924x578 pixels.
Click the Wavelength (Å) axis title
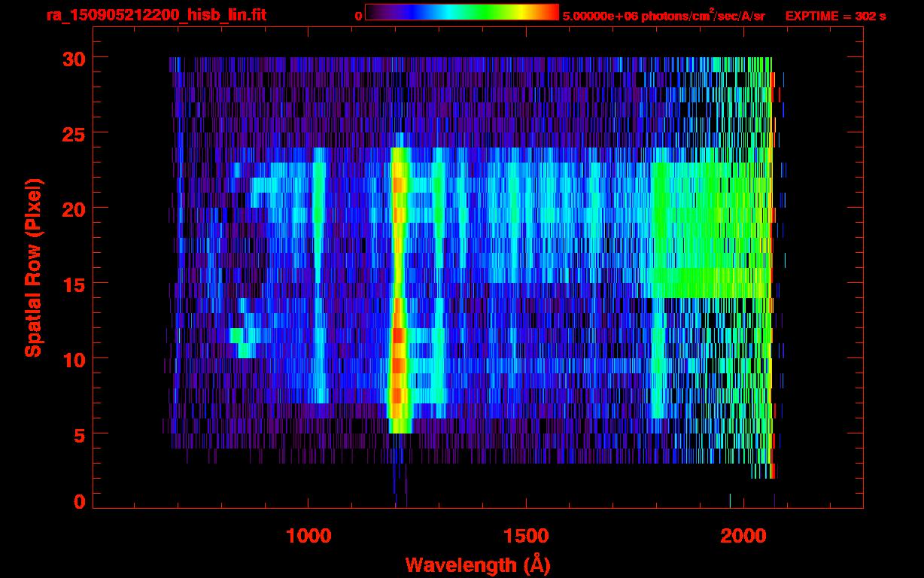pos(478,564)
